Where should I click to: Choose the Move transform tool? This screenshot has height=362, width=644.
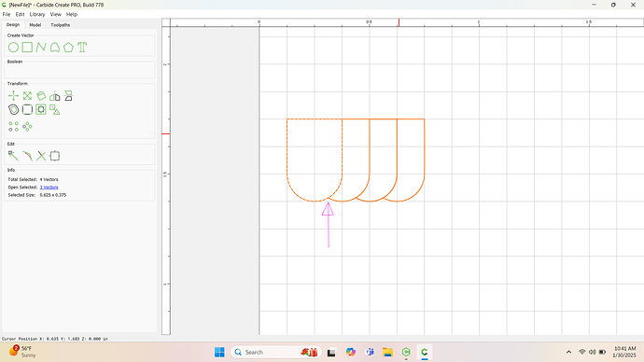pyautogui.click(x=14, y=96)
